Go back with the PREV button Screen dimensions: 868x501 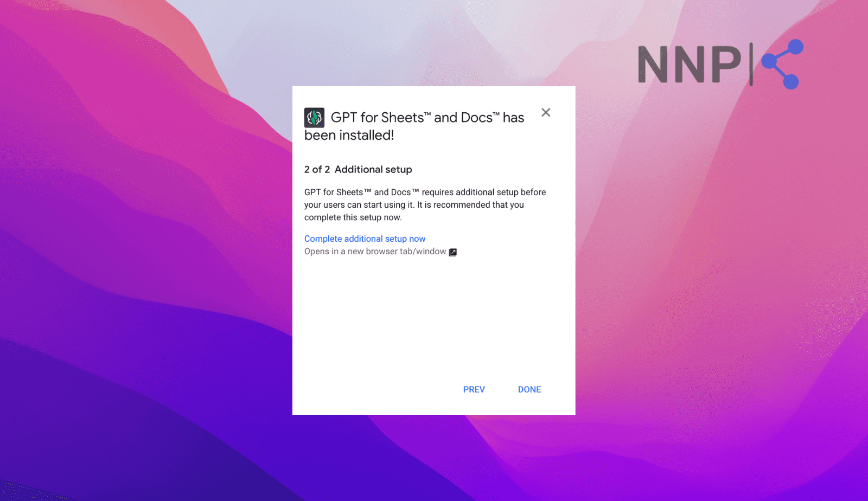474,389
